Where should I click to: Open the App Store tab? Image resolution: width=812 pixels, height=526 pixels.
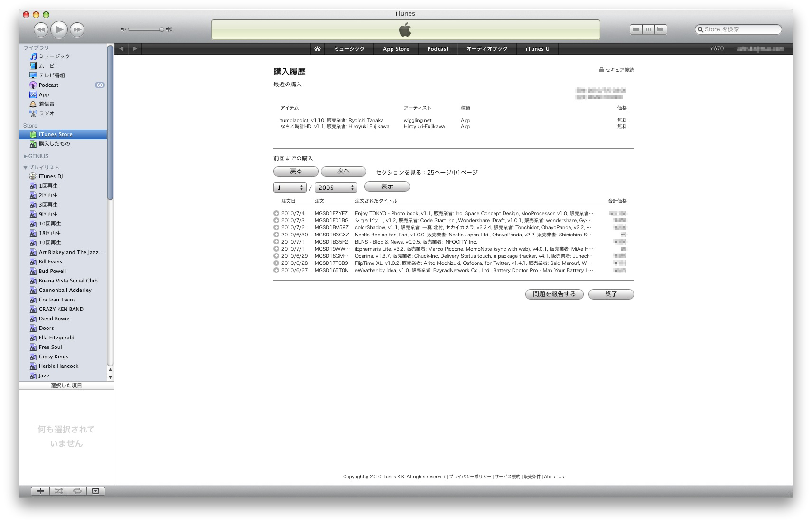pos(396,49)
